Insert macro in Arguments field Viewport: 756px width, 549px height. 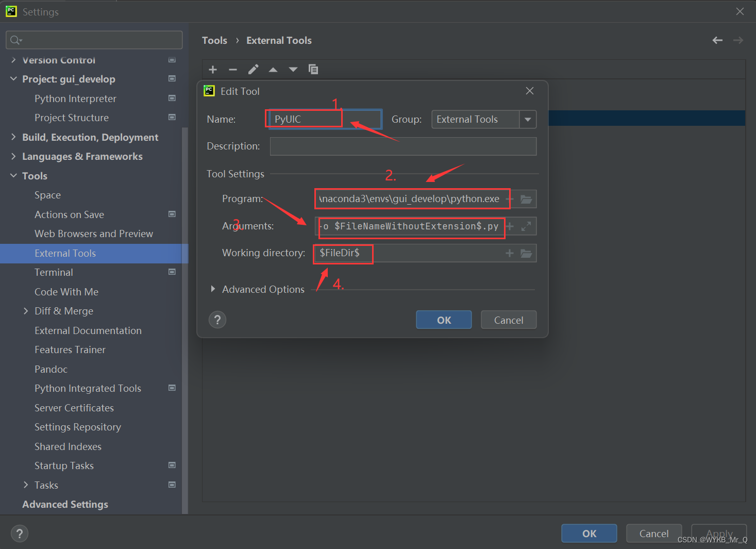click(510, 226)
